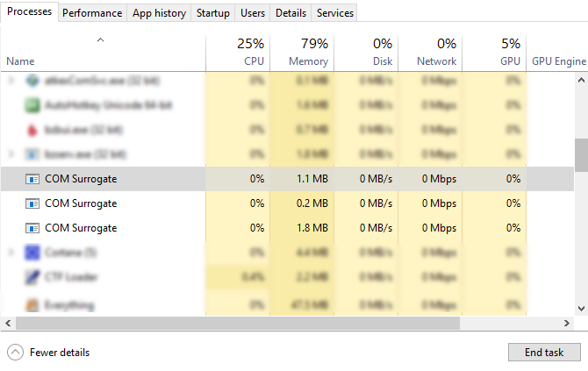The width and height of the screenshot is (588, 371).
Task: Switch to the Performance tab
Action: click(x=92, y=13)
